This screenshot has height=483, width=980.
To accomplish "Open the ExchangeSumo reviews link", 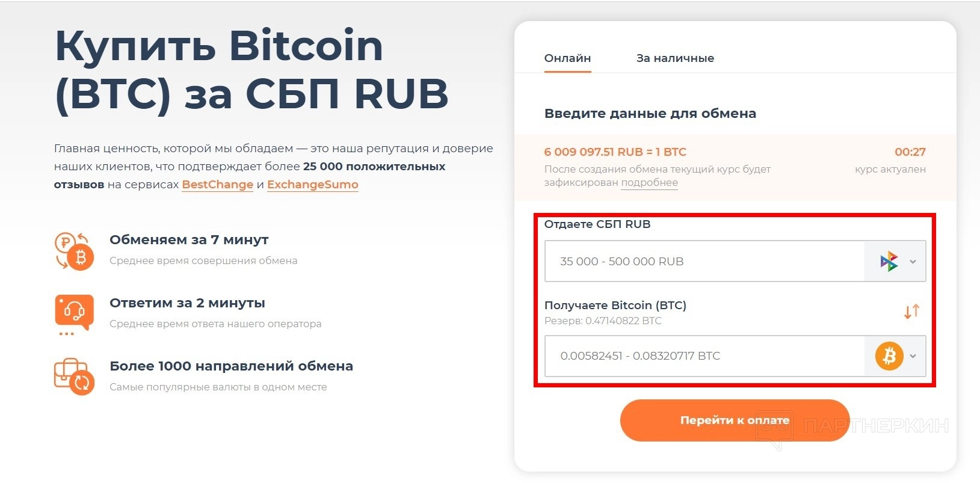I will click(312, 185).
